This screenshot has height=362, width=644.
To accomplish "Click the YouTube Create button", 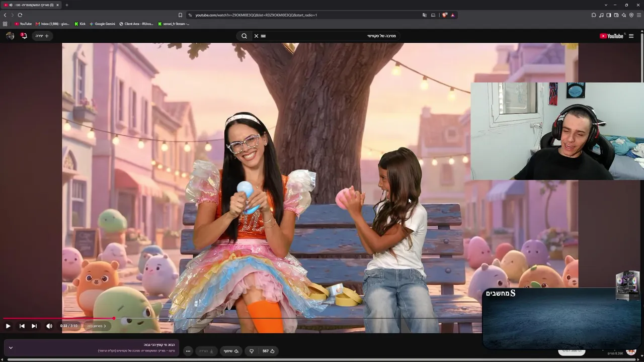I will pyautogui.click(x=42, y=36).
